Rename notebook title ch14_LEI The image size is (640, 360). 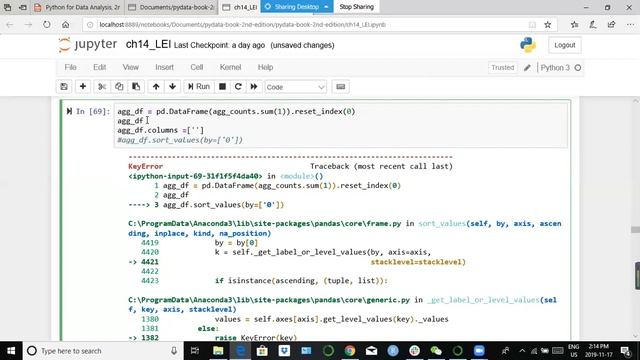click(x=148, y=44)
